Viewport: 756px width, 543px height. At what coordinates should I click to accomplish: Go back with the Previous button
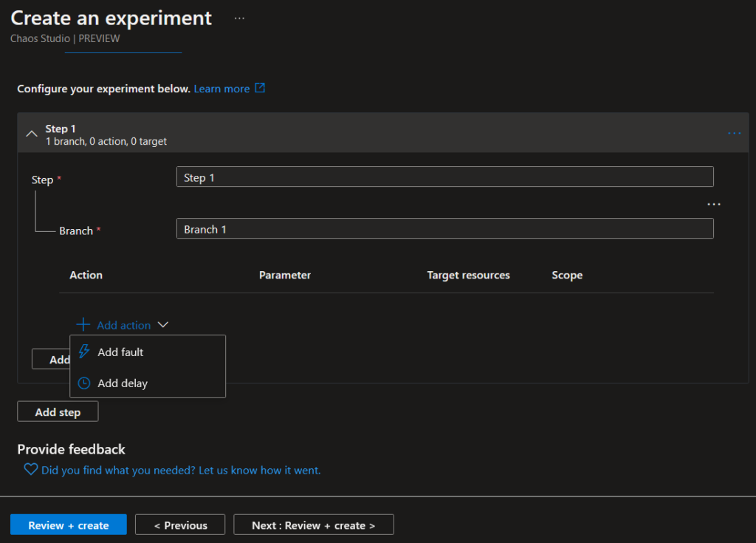tap(180, 525)
